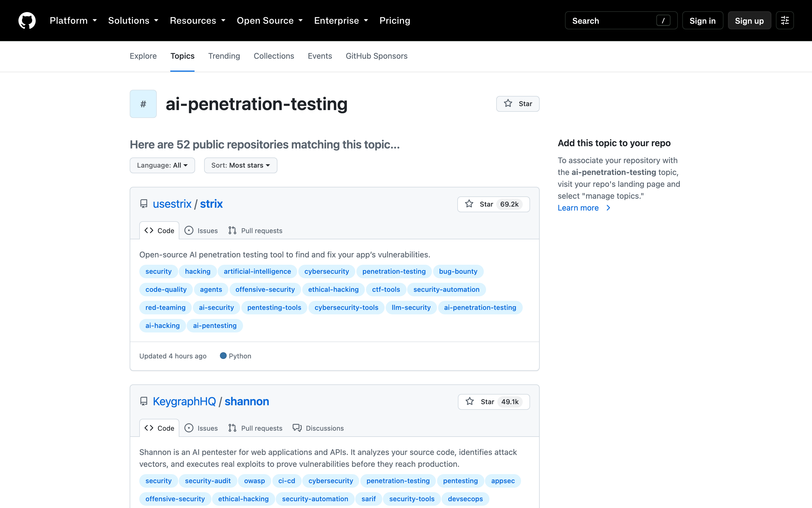Open Pricing in the top navigation

tap(395, 21)
